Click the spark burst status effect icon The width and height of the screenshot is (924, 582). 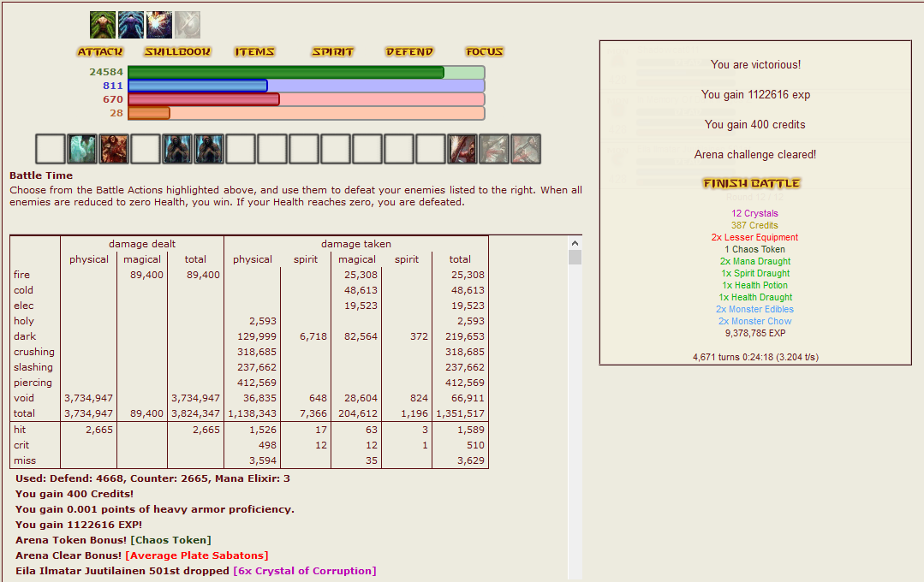[159, 25]
